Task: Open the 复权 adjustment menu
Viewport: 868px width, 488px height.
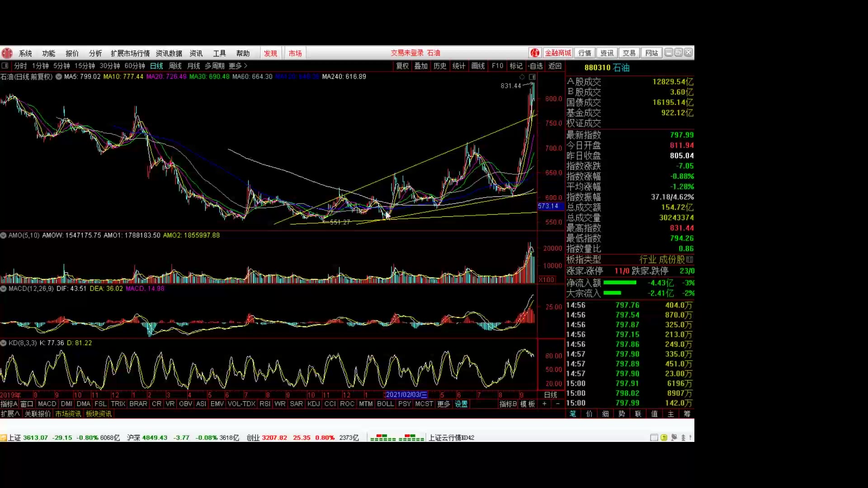Action: 402,66
